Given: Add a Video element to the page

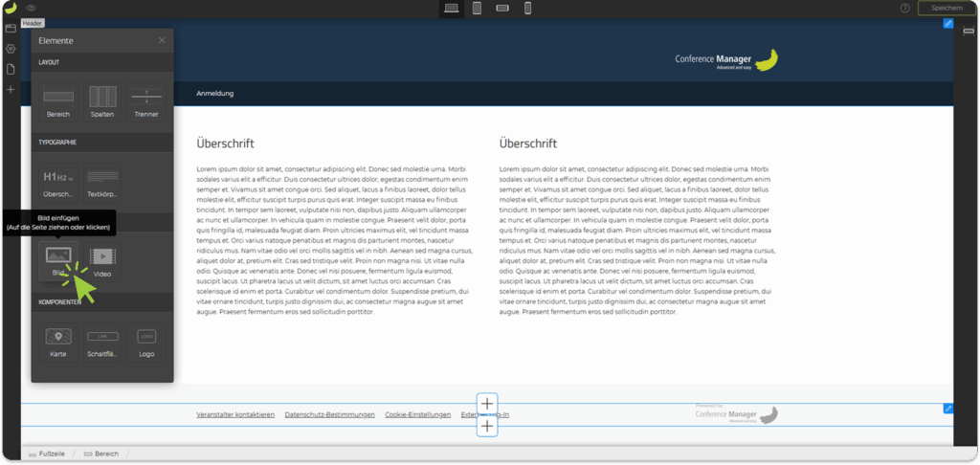Looking at the screenshot, I should [102, 256].
